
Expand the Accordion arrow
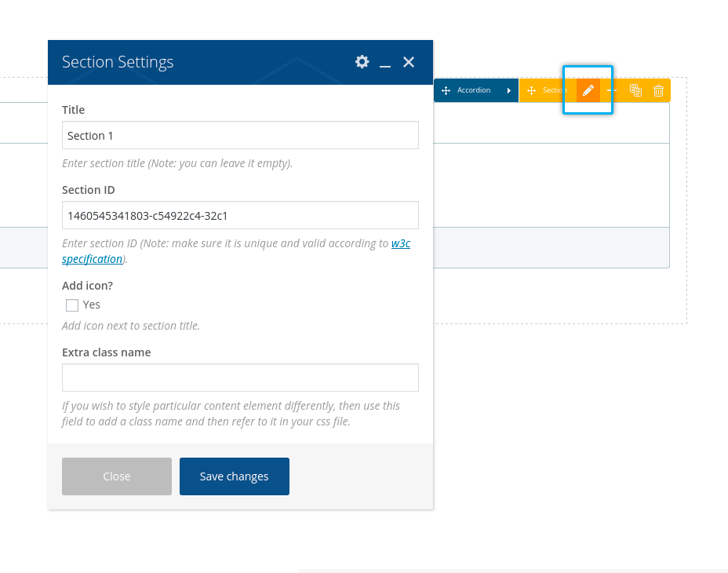click(508, 90)
